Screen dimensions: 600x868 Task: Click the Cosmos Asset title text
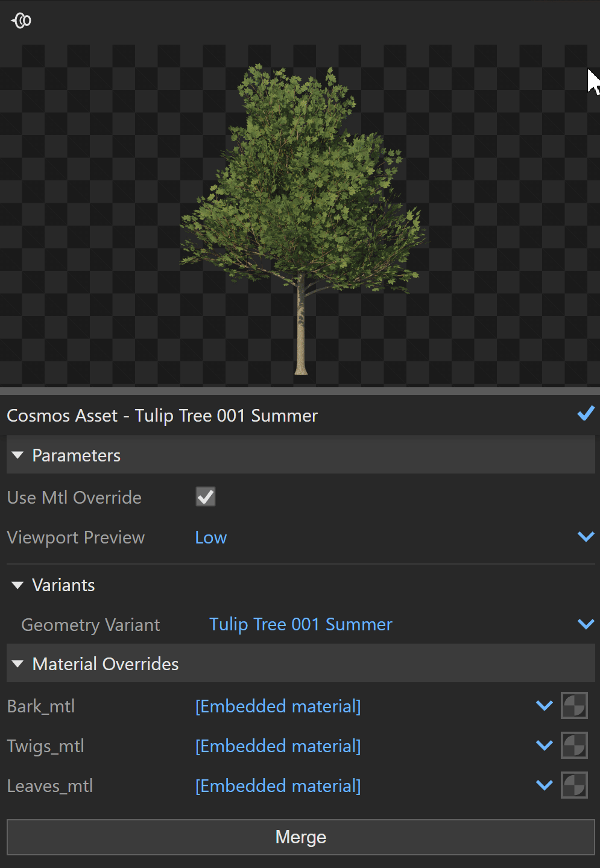tap(162, 416)
